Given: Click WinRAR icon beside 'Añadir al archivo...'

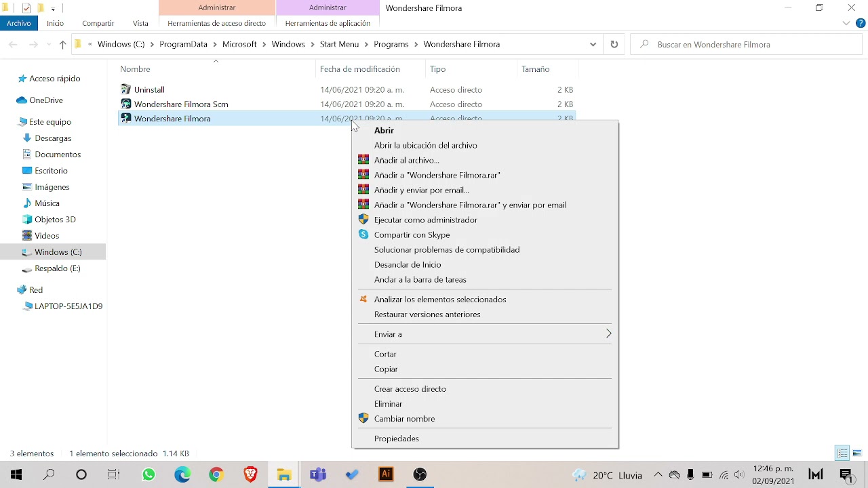Looking at the screenshot, I should 363,160.
